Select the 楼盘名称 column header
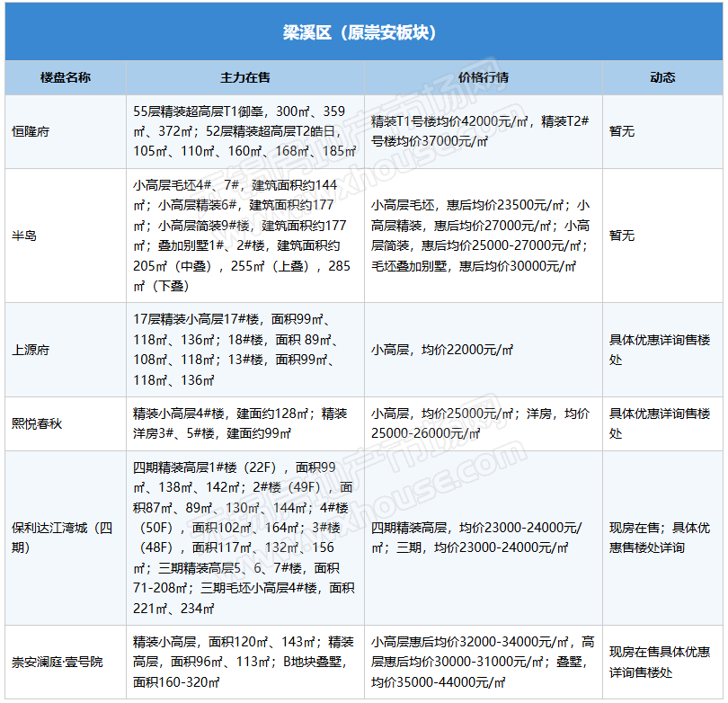Screen dimensions: 728x703 click(x=65, y=77)
